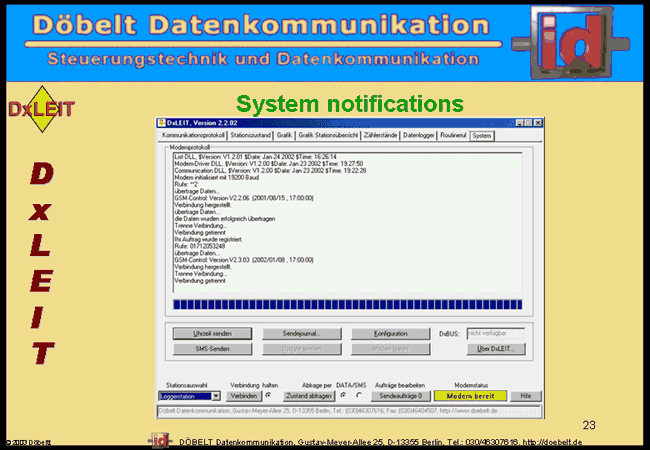650x450 pixels.
Task: Switch to the Zählerstände tab
Action: (381, 135)
